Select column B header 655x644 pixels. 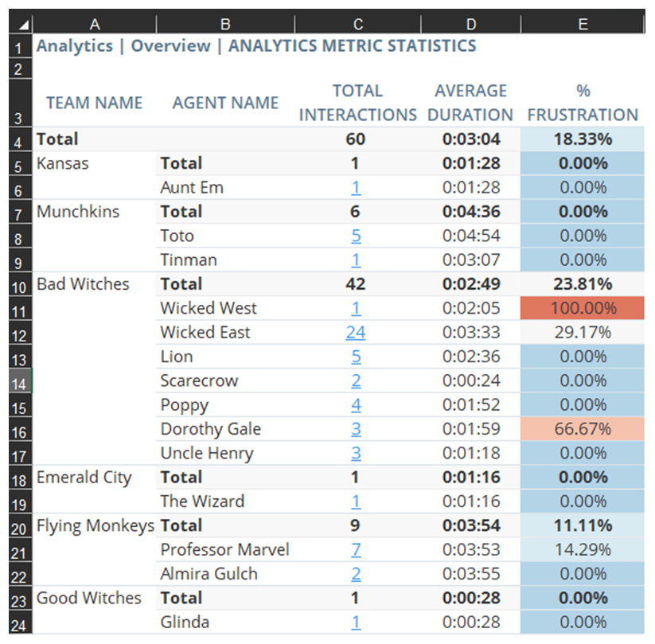click(225, 24)
